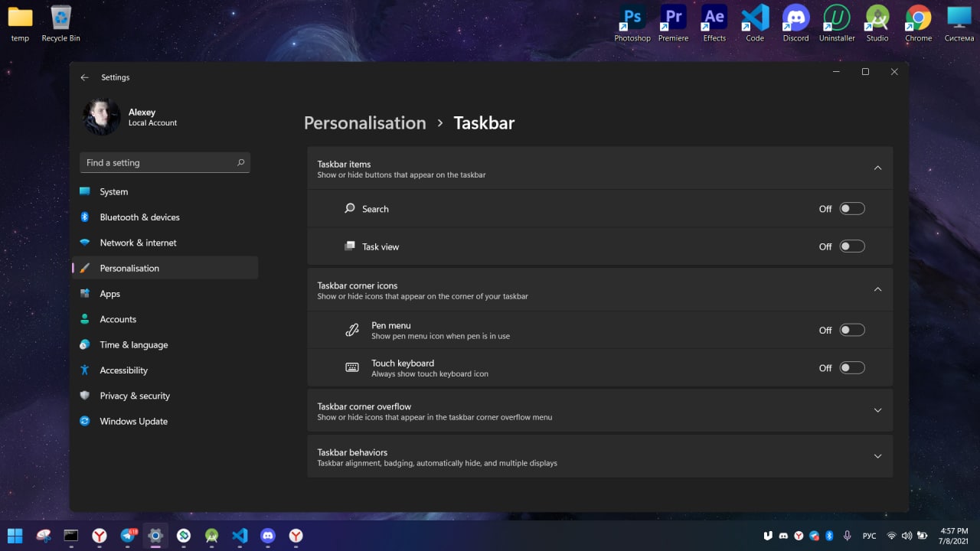Enable the Pen menu toggle
Screen dimensions: 980x551
[x=852, y=330]
